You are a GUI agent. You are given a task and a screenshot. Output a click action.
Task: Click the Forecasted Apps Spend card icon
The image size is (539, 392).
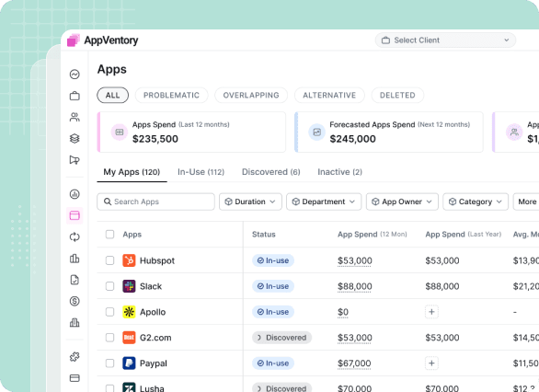(316, 132)
